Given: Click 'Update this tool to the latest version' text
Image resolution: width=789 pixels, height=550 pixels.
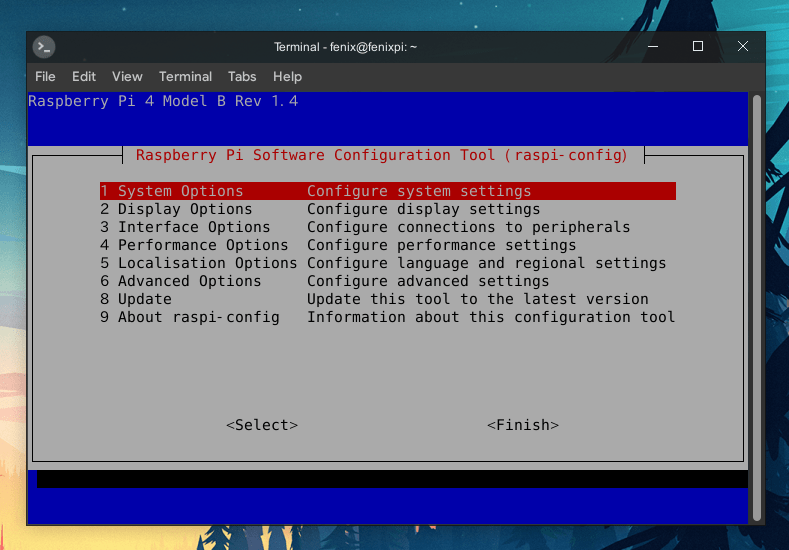Looking at the screenshot, I should click(478, 299).
